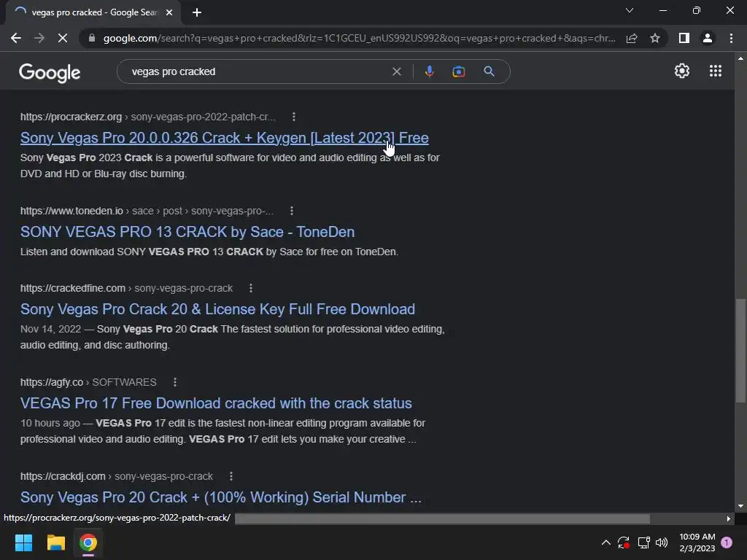Submit search with magnifier icon

coord(489,71)
